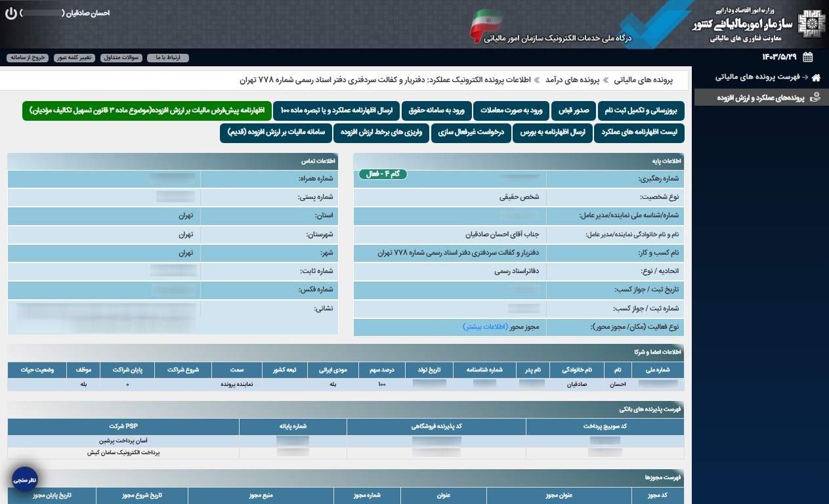Open the نظرسنجی round survey badge

25,480
